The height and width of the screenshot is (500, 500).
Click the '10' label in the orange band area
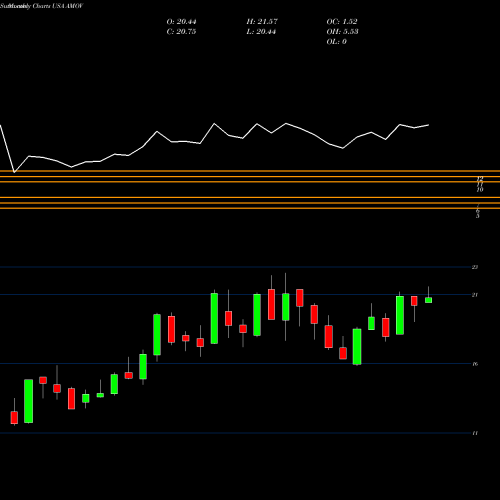(x=480, y=190)
